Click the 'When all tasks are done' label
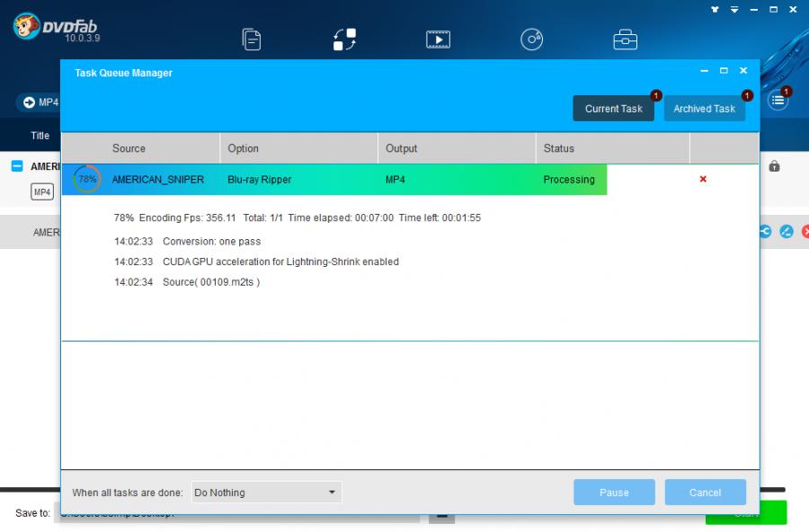Viewport: 809px width, 532px height. [x=128, y=492]
